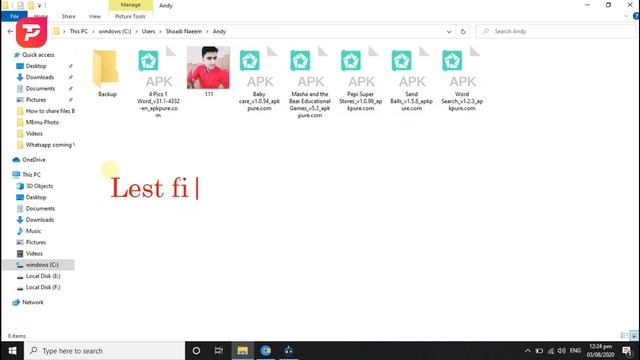Open pinned Documents under Quick access
The image size is (640, 360).
click(40, 89)
